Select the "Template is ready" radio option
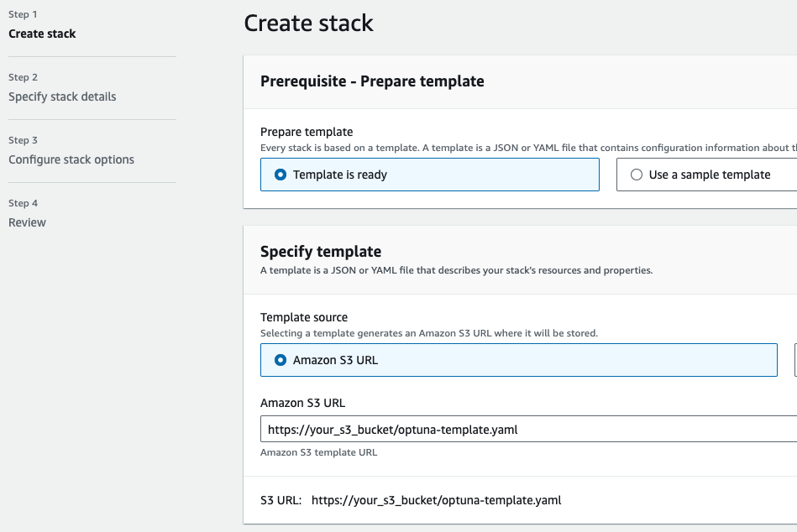This screenshot has height=532, width=797. pyautogui.click(x=429, y=175)
